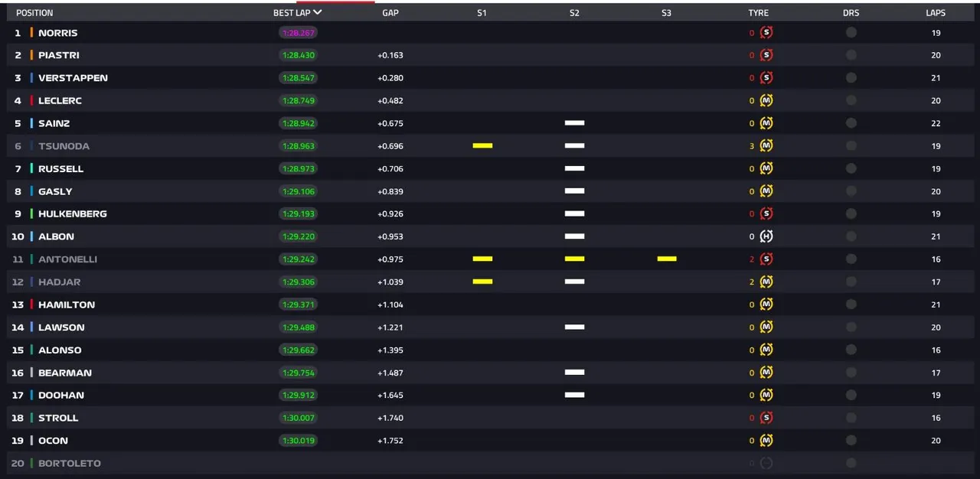This screenshot has height=479, width=980.
Task: Select the medium tyre icon for Sainz
Action: [x=766, y=123]
